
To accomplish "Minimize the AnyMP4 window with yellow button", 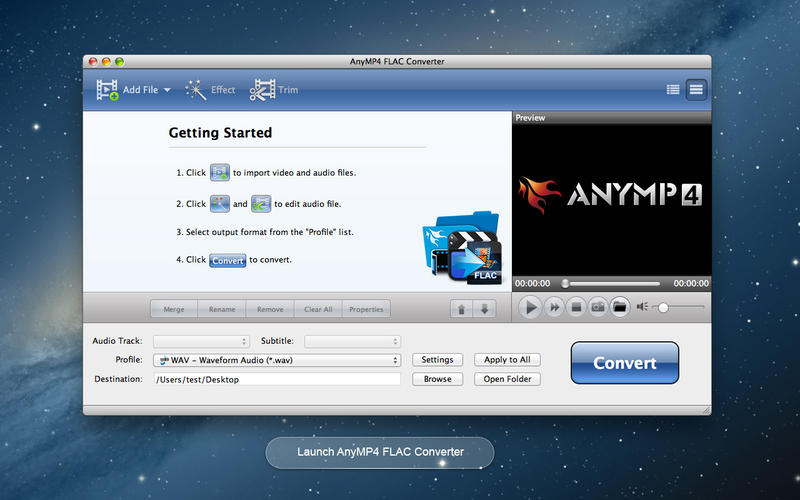I will [x=106, y=61].
